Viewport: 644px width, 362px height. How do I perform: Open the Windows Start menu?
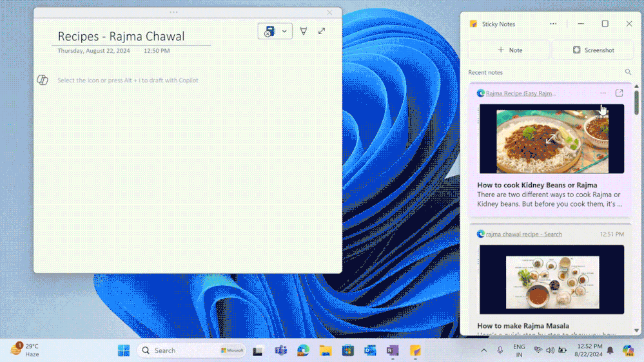point(124,350)
